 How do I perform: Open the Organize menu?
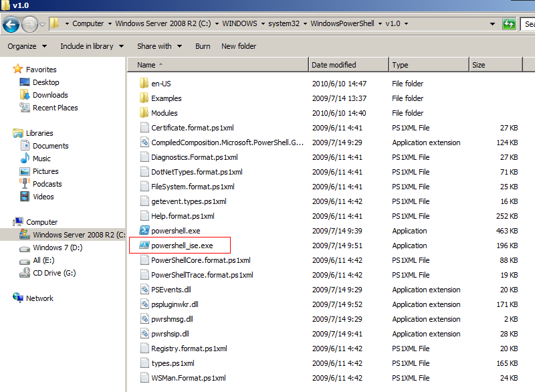click(x=27, y=46)
